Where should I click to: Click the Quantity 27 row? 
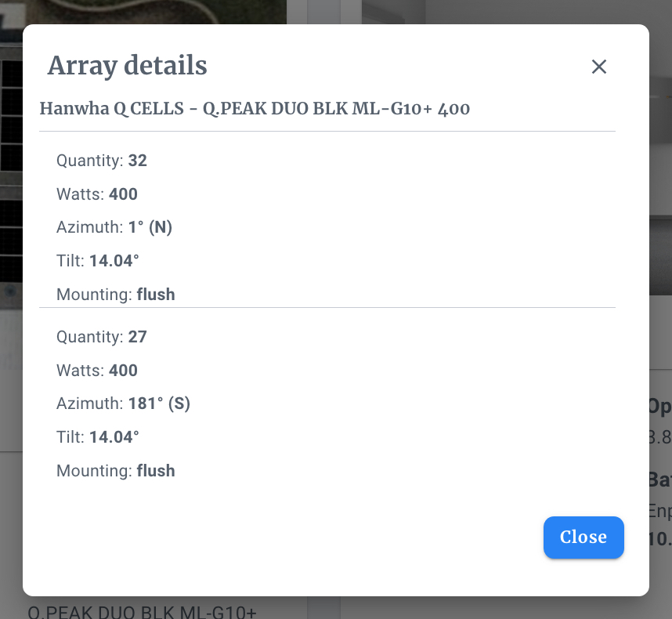tap(102, 337)
